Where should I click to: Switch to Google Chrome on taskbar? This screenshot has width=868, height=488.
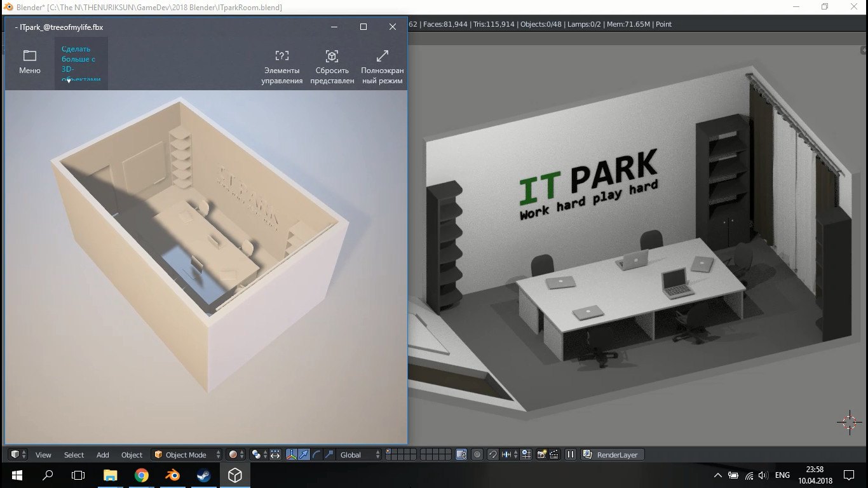click(x=141, y=475)
